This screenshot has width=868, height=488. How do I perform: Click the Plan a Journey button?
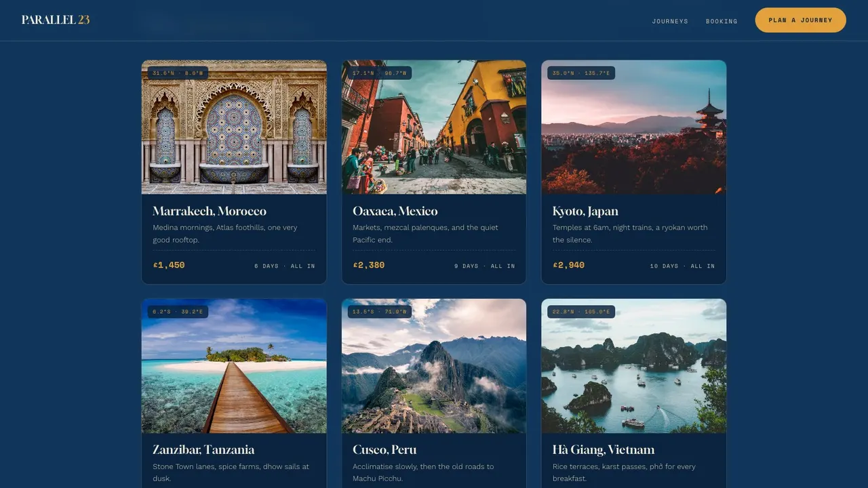800,20
